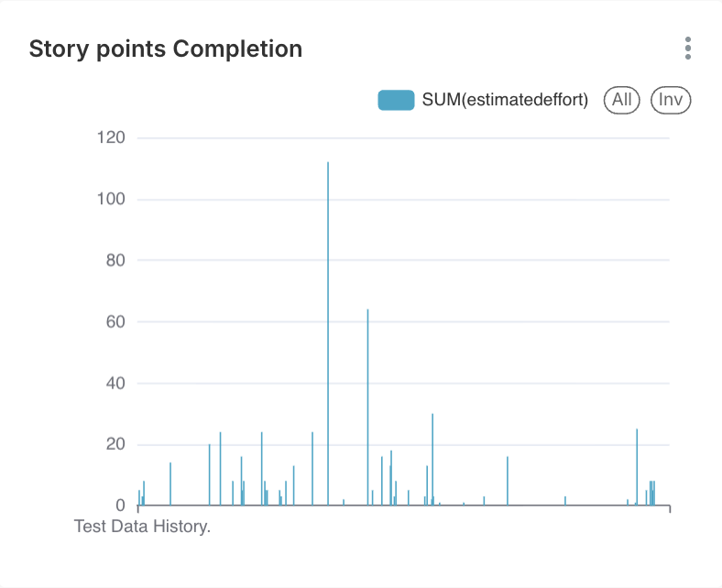Image resolution: width=722 pixels, height=588 pixels.
Task: Click the blue SUM(estimatedeffort) legend swatch
Action: tap(397, 100)
